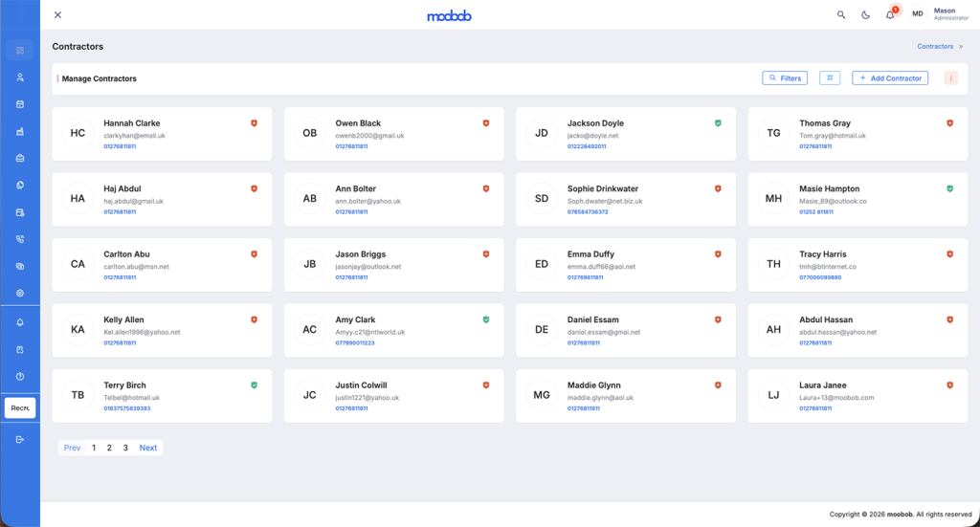Open the dashboard grid icon in the sidebar
The image size is (980, 527).
pos(20,51)
